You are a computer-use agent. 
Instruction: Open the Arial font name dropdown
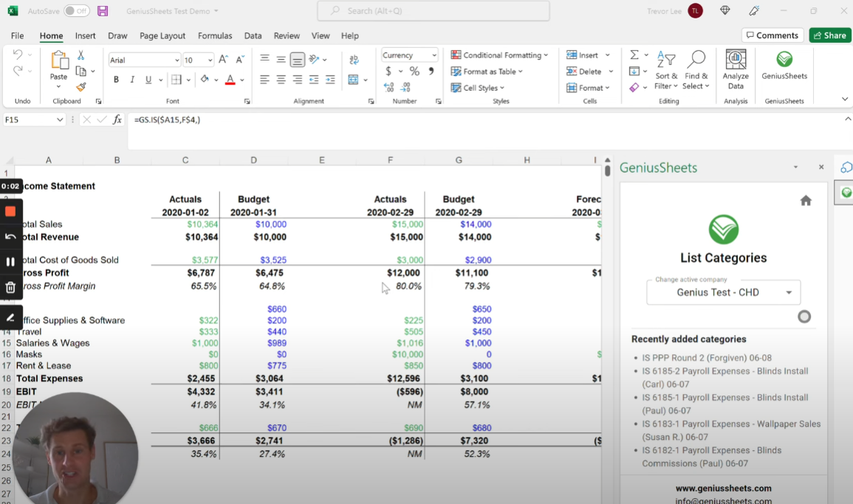click(177, 60)
